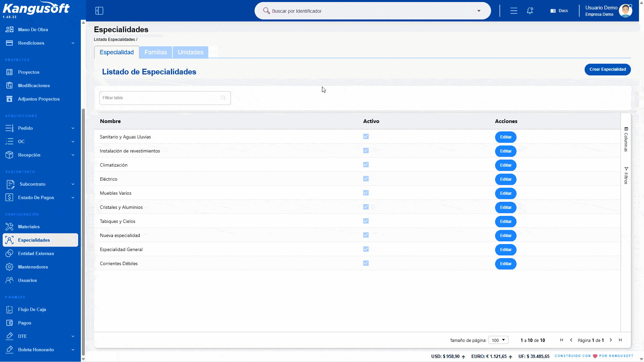Toggle Activo checkbox for Eléctrico

pos(366,179)
